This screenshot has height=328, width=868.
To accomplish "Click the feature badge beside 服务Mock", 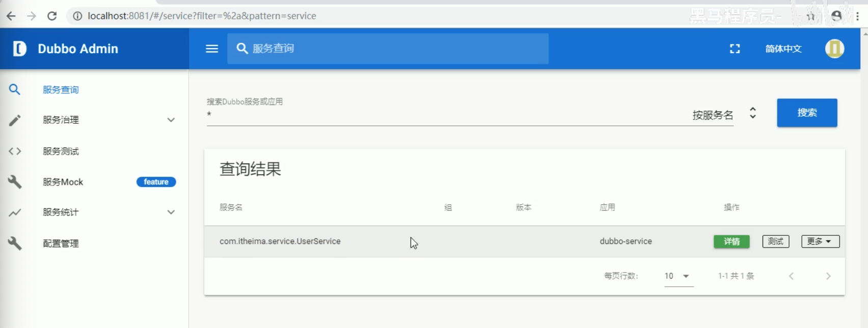I will [x=156, y=182].
